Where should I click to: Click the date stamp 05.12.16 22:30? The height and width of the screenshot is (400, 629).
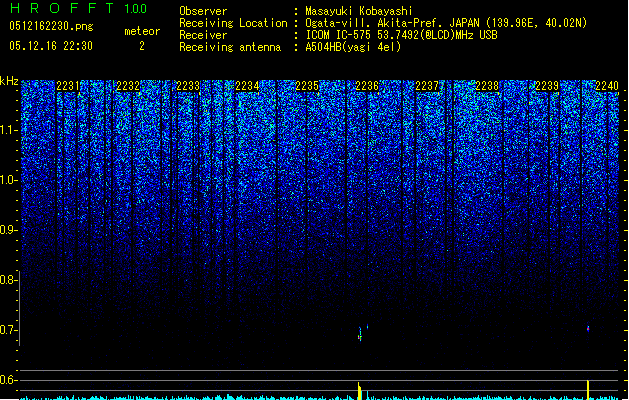click(x=51, y=46)
